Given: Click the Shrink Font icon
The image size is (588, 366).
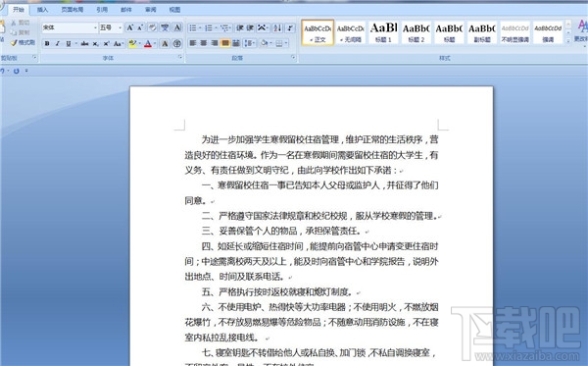Looking at the screenshot, I should coord(140,27).
